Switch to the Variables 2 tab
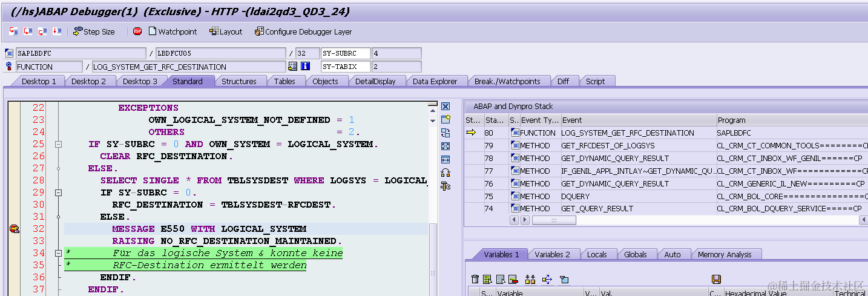 (552, 254)
